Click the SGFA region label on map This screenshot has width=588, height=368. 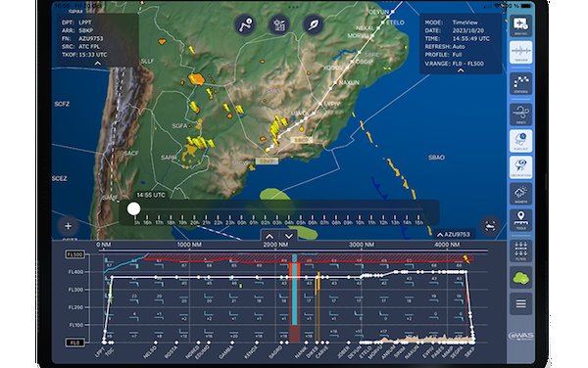click(x=179, y=126)
